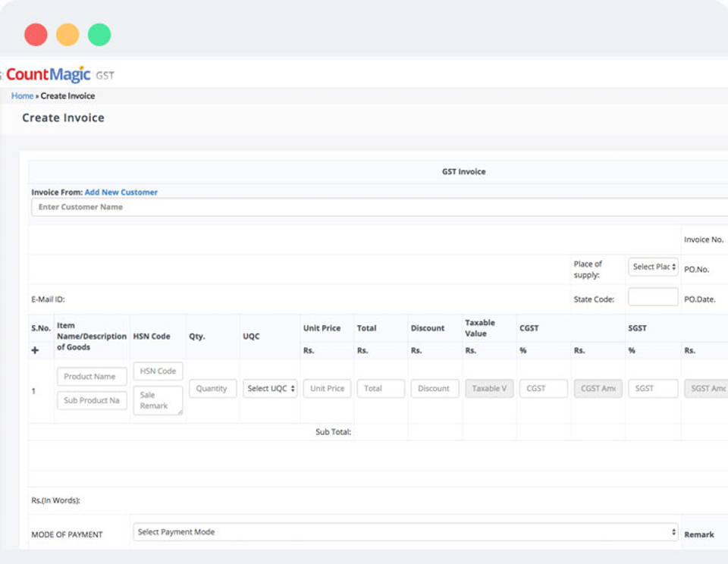The width and height of the screenshot is (728, 564).
Task: Click the Sale Remark text area
Action: tap(158, 400)
